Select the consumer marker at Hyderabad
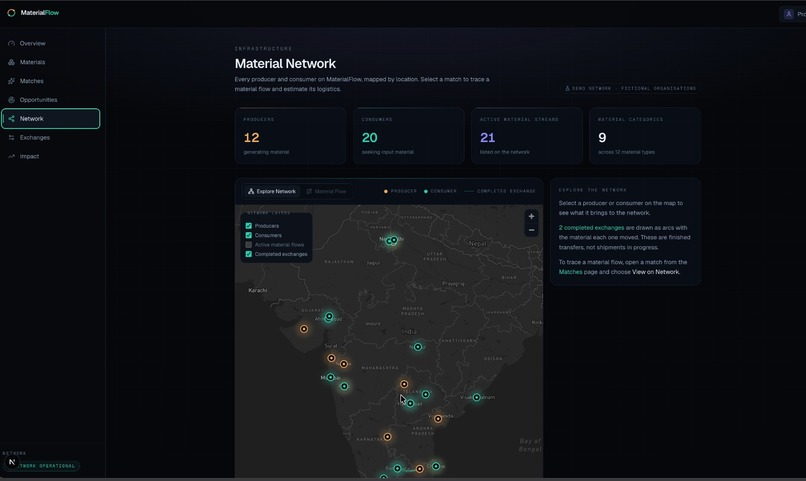806x481 pixels. (x=410, y=403)
